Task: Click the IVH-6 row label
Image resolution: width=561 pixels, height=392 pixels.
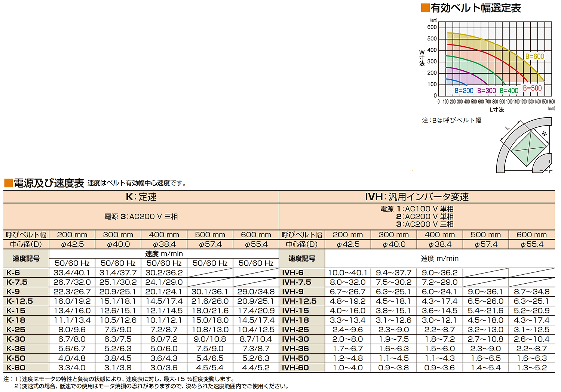Action: (x=302, y=273)
